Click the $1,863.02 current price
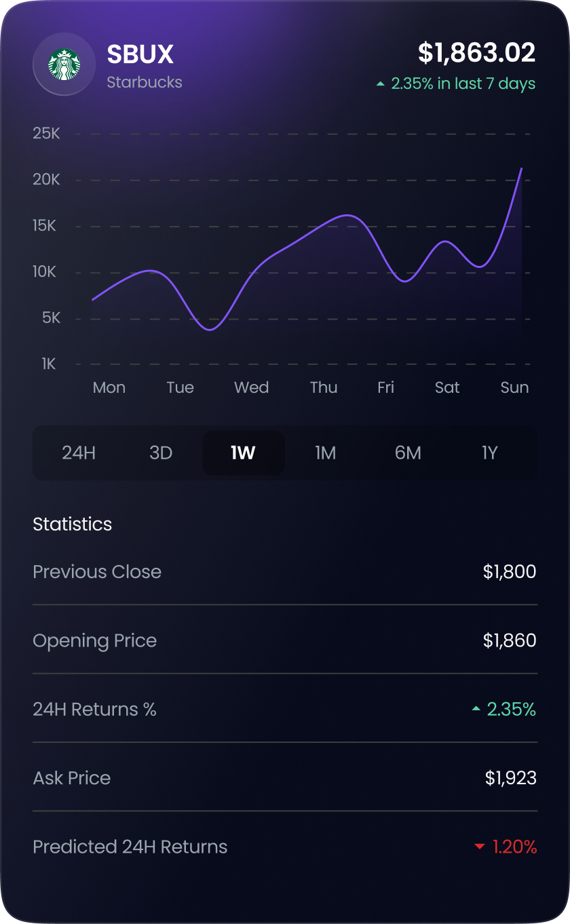Screen dimensions: 570x924 point(476,53)
